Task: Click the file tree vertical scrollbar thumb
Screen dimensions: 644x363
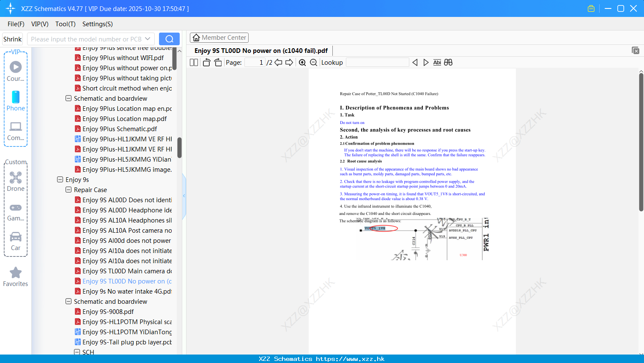Action: click(x=179, y=148)
